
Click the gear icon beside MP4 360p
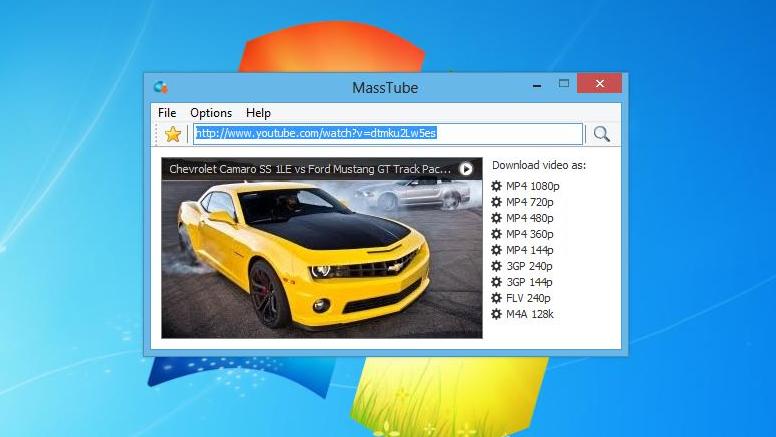[x=496, y=234]
